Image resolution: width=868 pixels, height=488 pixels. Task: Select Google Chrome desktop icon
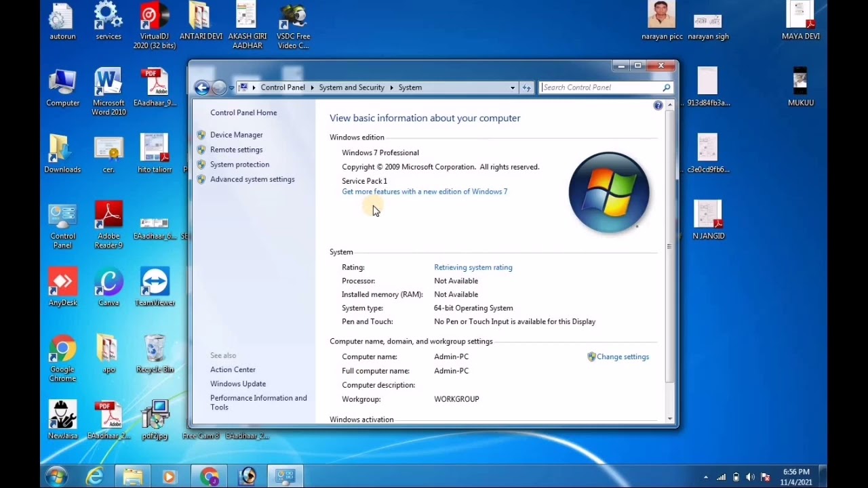(x=62, y=359)
